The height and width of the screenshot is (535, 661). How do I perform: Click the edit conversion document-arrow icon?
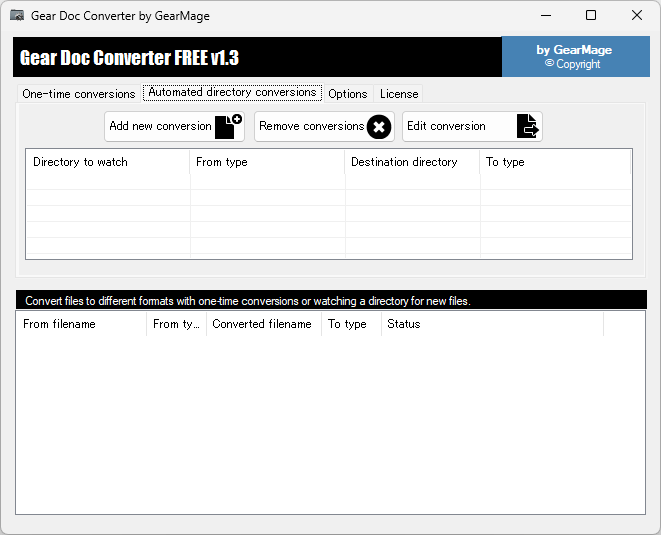click(x=527, y=127)
